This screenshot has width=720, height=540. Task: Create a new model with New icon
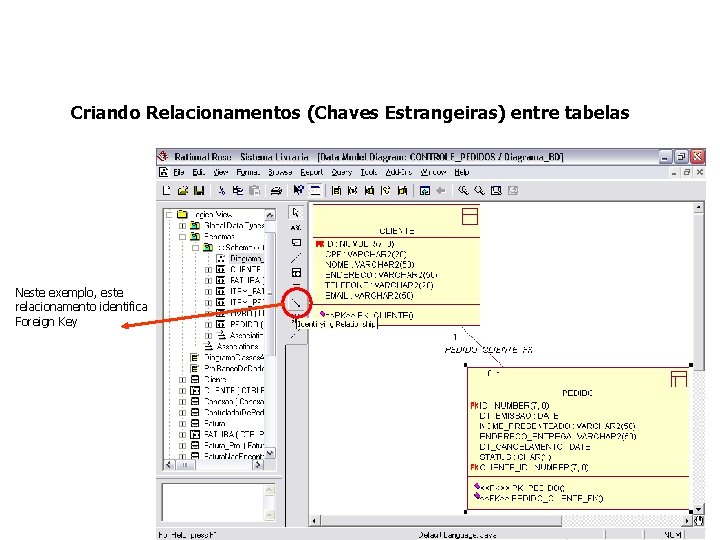167,190
